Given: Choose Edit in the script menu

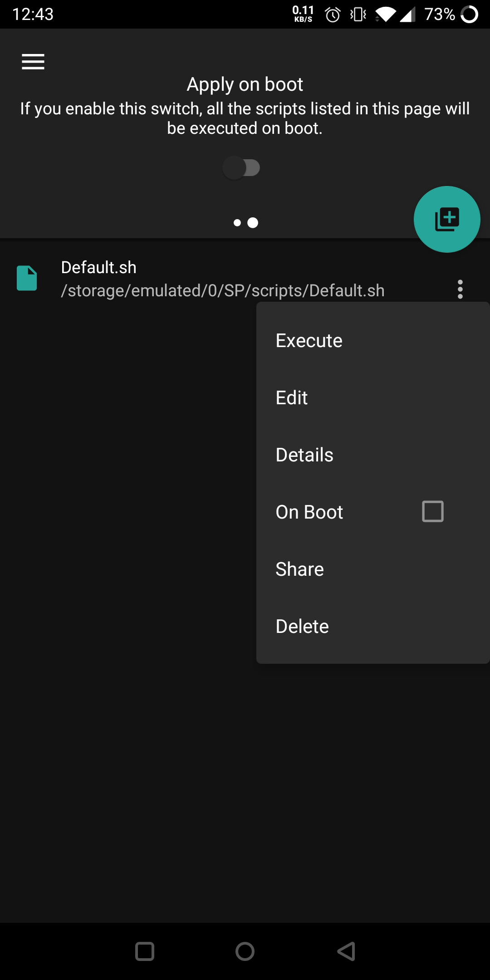Looking at the screenshot, I should click(292, 398).
